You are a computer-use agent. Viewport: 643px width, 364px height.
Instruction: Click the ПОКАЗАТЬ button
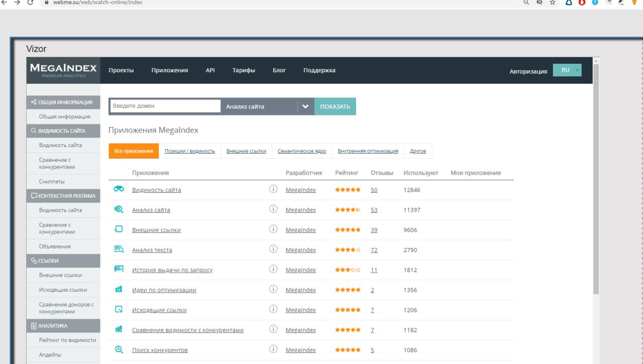(335, 106)
